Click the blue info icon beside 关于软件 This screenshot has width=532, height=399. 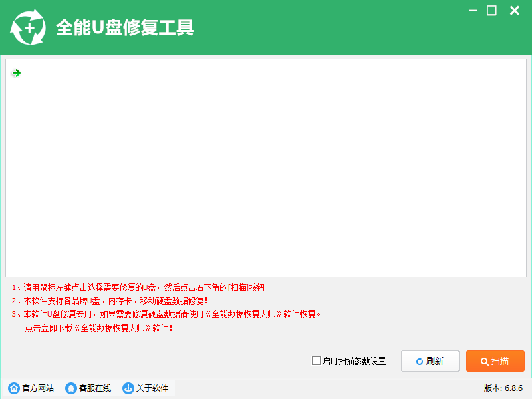click(x=128, y=388)
